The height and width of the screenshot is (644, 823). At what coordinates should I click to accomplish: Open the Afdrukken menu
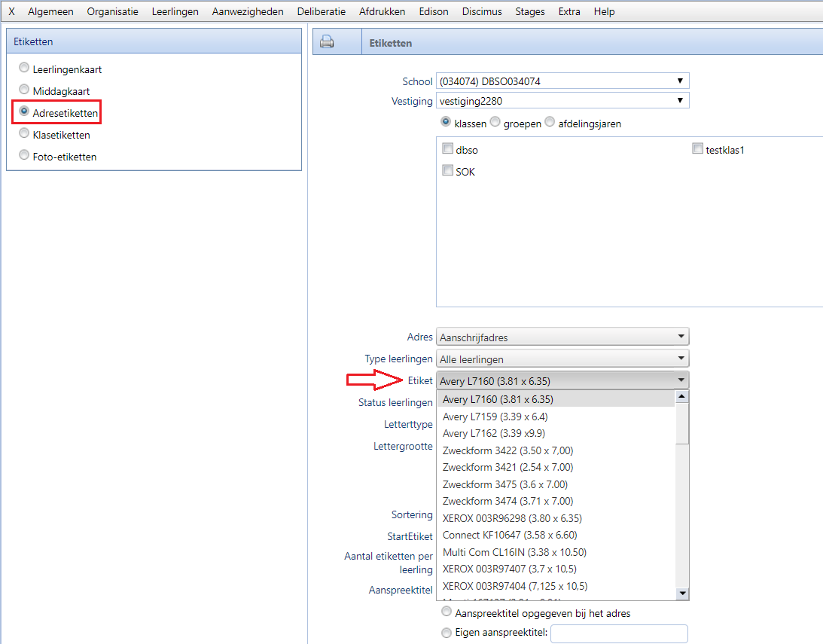(x=382, y=11)
